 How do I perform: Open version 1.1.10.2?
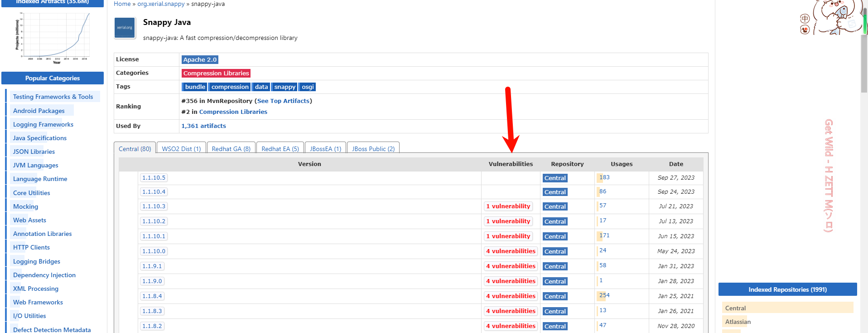click(154, 221)
